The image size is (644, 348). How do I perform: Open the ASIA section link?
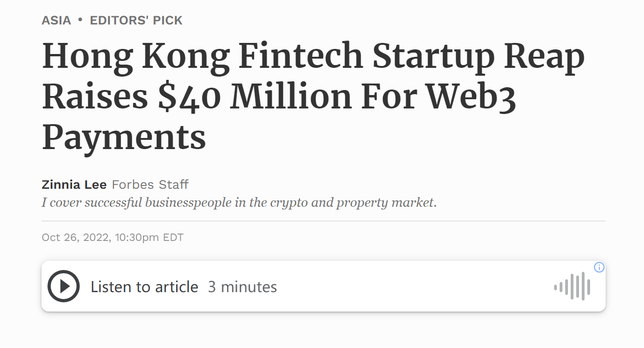tap(56, 20)
